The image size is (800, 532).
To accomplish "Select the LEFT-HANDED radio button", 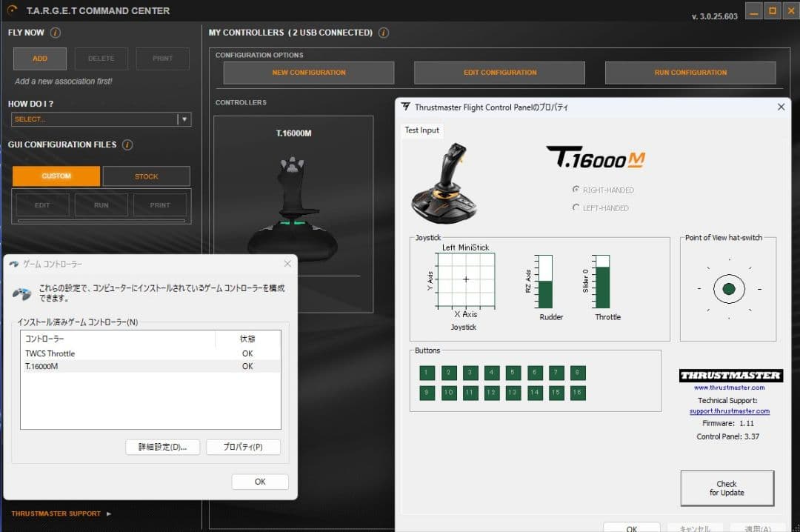I will pos(575,208).
